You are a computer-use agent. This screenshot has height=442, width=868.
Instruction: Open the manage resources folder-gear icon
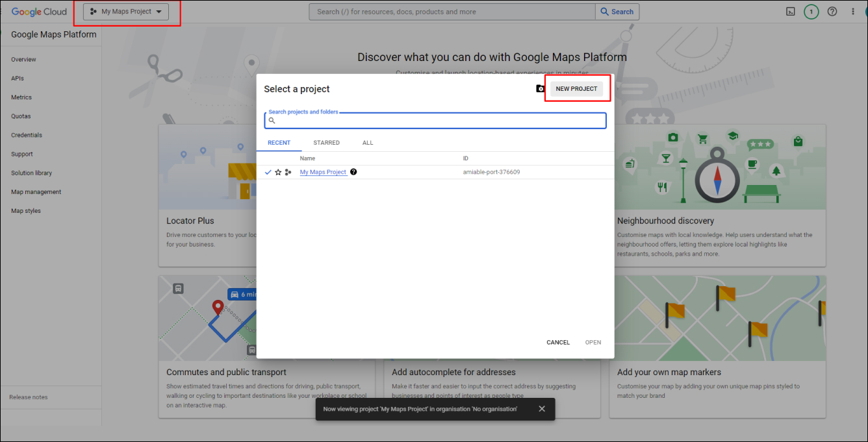(x=541, y=89)
